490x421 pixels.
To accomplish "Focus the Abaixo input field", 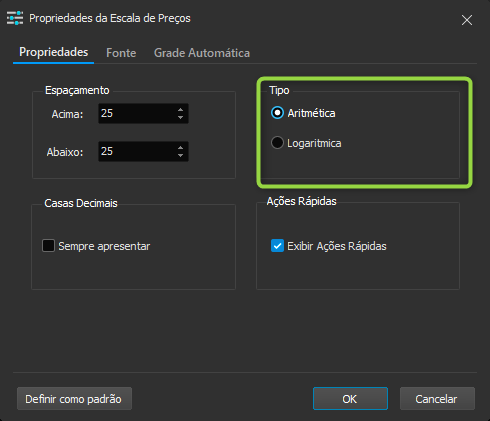I will tap(137, 151).
